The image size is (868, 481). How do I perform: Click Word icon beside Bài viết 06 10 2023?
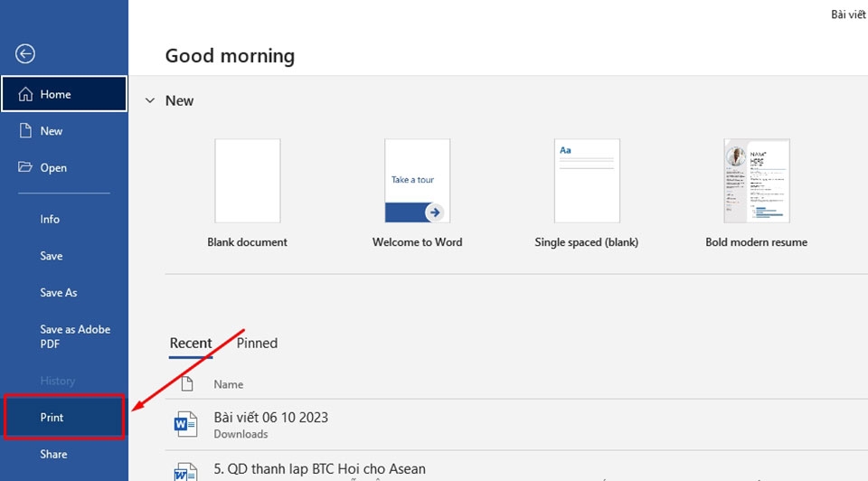[186, 424]
